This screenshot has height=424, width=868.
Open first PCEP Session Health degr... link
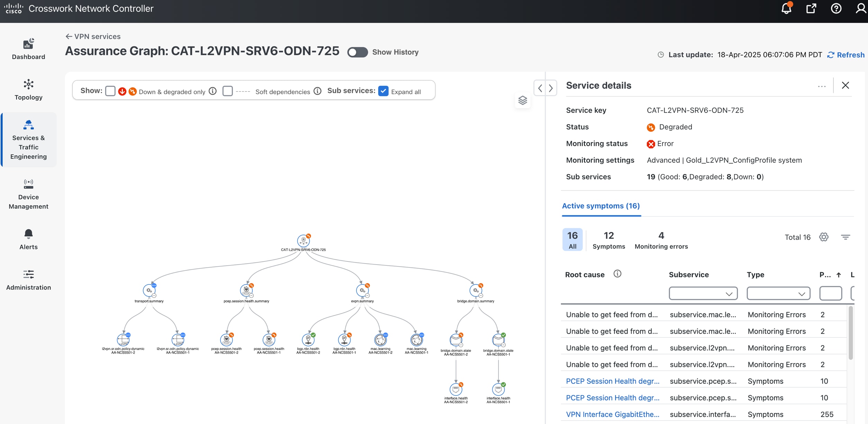[613, 381]
